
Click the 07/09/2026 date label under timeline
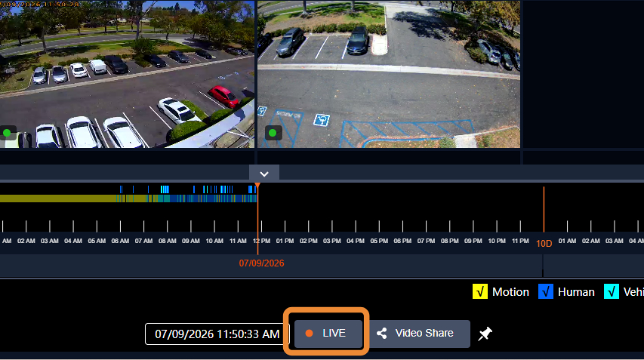262,263
